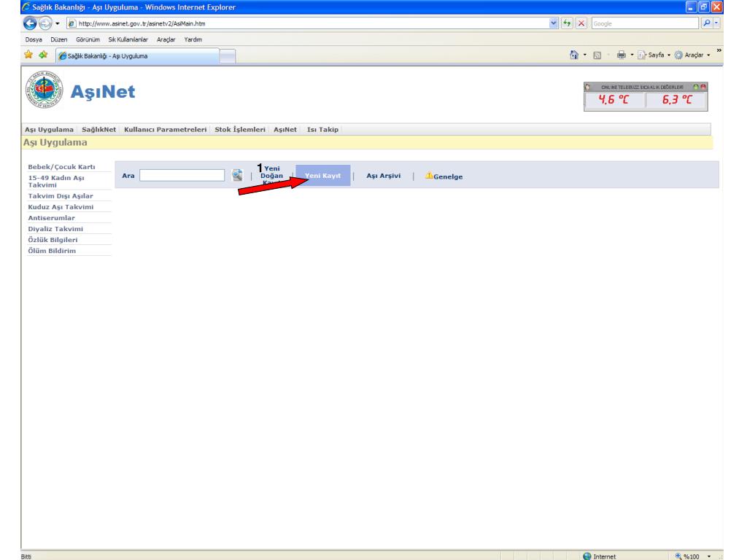Screen dimensions: 747x560
Task: Click the Google search box
Action: tap(645, 23)
